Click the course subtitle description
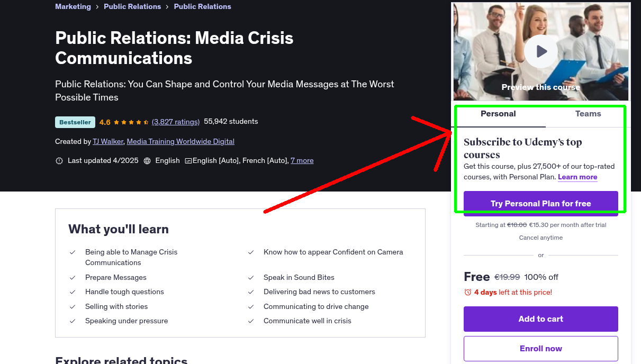This screenshot has height=364, width=641. pos(224,91)
